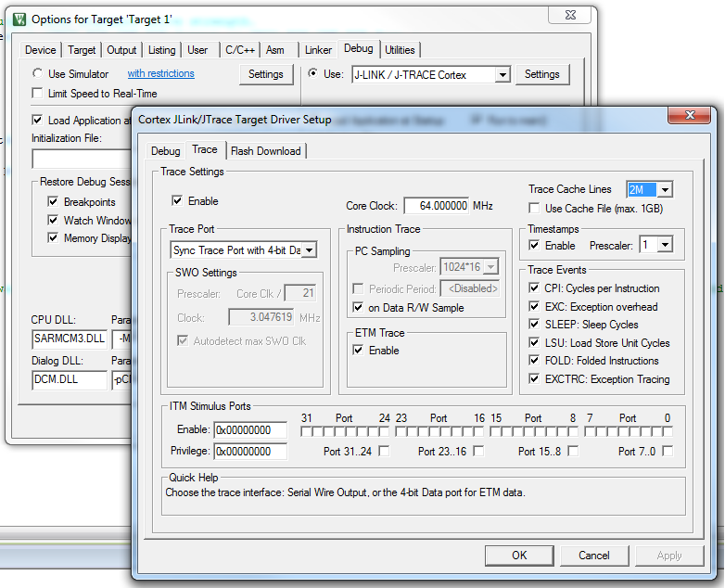Open the 'with restrictions' link
Screen dimensions: 725x588
pyautogui.click(x=161, y=73)
